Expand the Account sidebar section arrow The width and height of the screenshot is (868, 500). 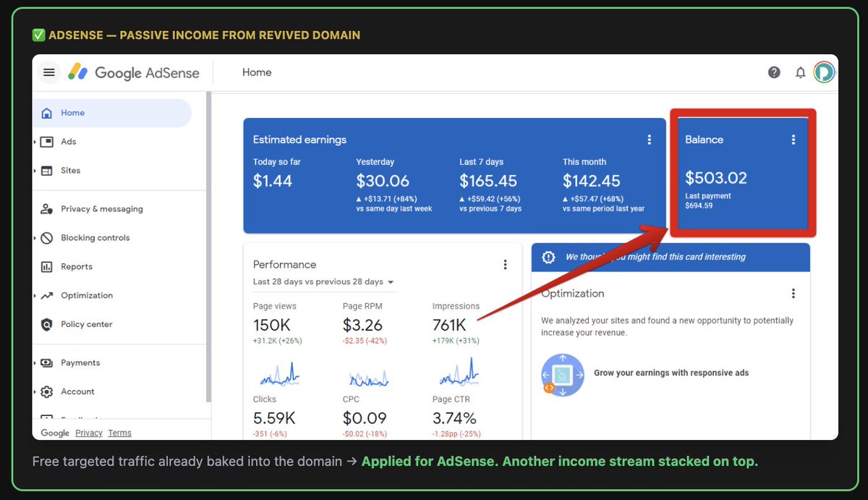click(35, 392)
